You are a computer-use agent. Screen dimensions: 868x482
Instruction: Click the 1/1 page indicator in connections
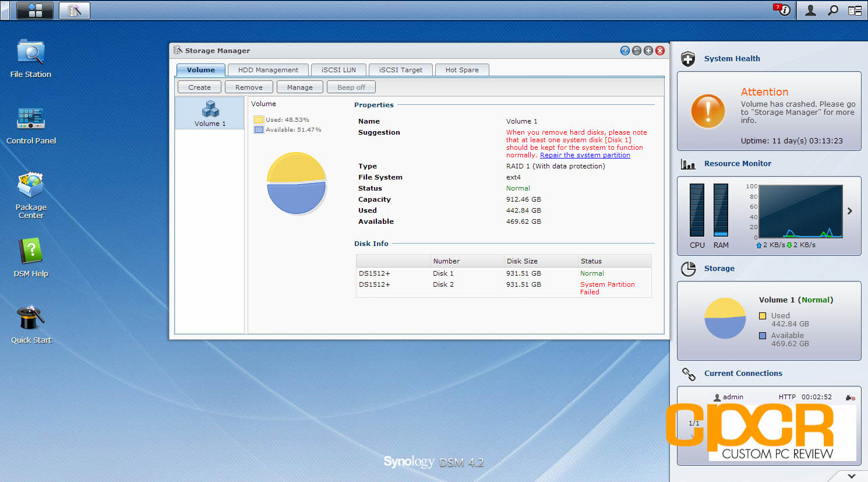pyautogui.click(x=694, y=424)
